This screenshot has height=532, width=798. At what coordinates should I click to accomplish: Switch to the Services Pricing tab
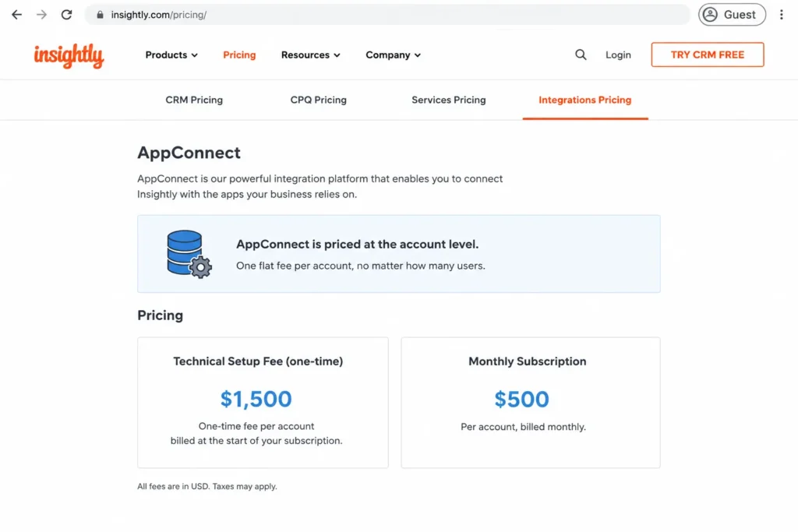click(449, 100)
